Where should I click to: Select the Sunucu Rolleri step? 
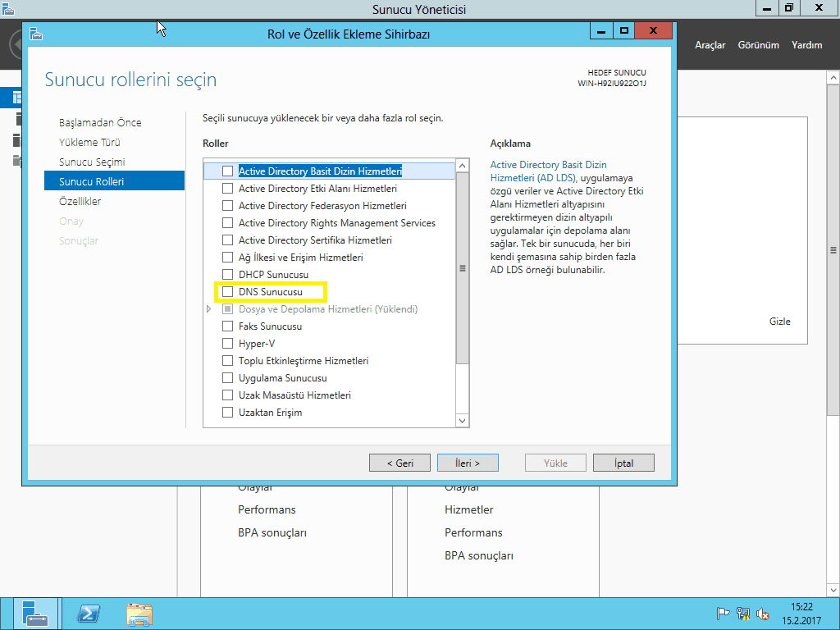coord(114,181)
